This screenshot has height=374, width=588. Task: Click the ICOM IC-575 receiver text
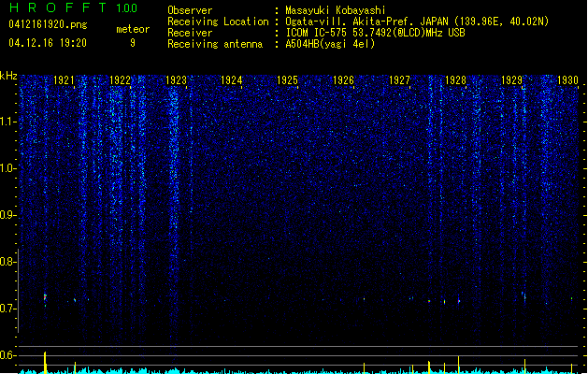(x=375, y=33)
